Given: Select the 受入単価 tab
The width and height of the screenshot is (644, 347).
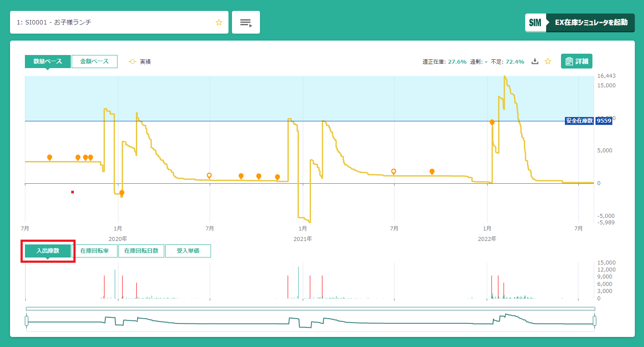Looking at the screenshot, I should point(188,251).
